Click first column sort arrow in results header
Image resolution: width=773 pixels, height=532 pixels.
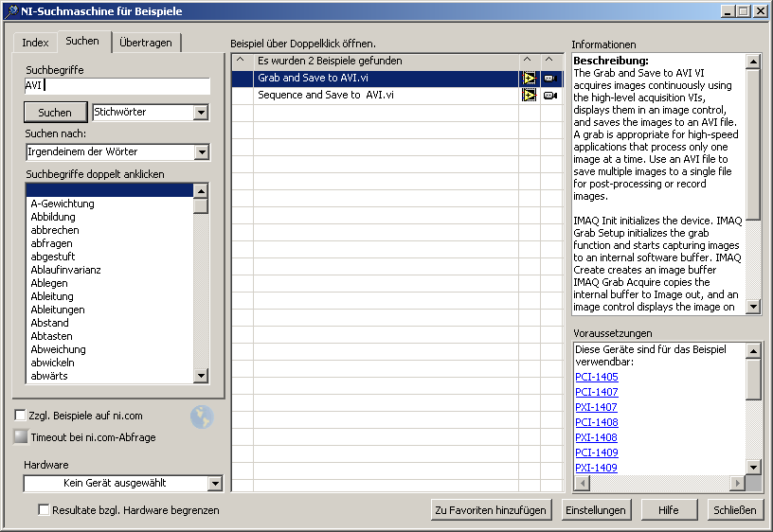(x=241, y=60)
